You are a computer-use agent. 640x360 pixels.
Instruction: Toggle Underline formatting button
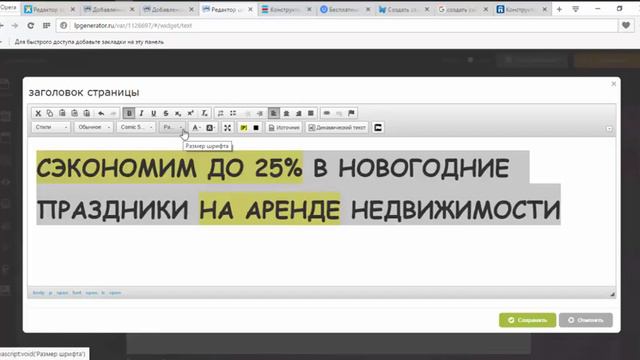[153, 113]
